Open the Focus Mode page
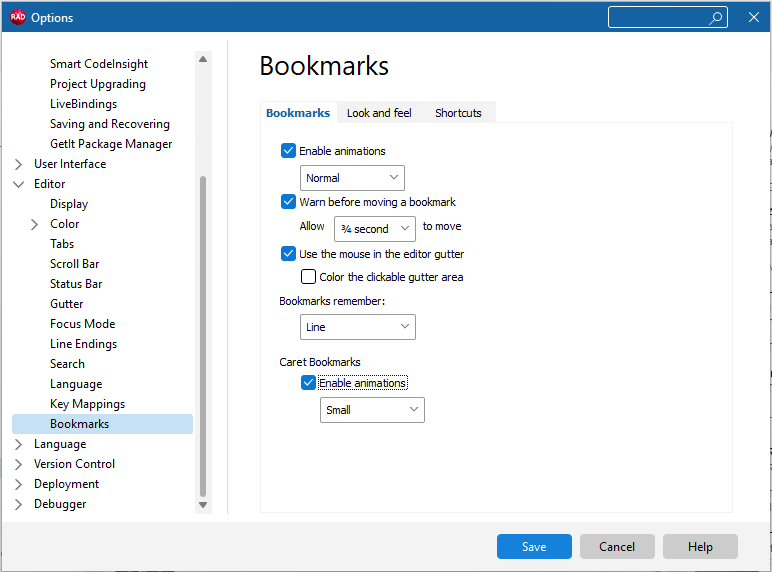This screenshot has width=772, height=572. [x=83, y=324]
